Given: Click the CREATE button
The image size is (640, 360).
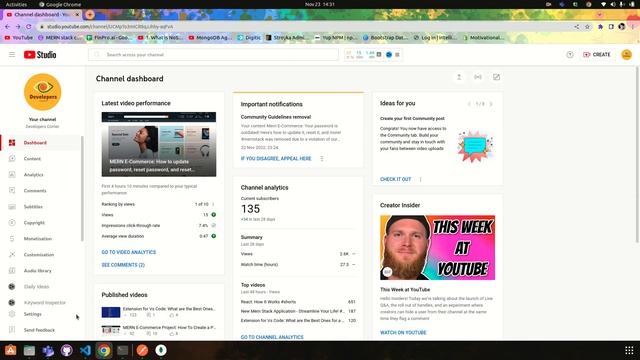Looking at the screenshot, I should tap(597, 54).
